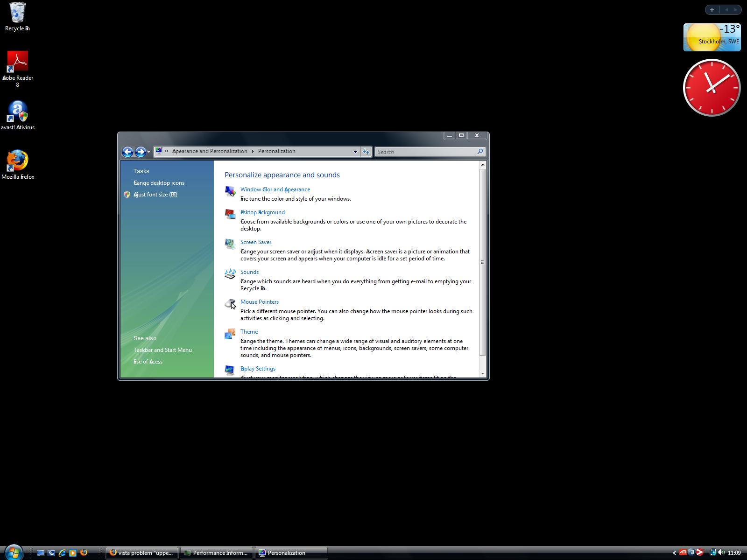Launch Internet Explorer from Quick Launch

pos(62,553)
